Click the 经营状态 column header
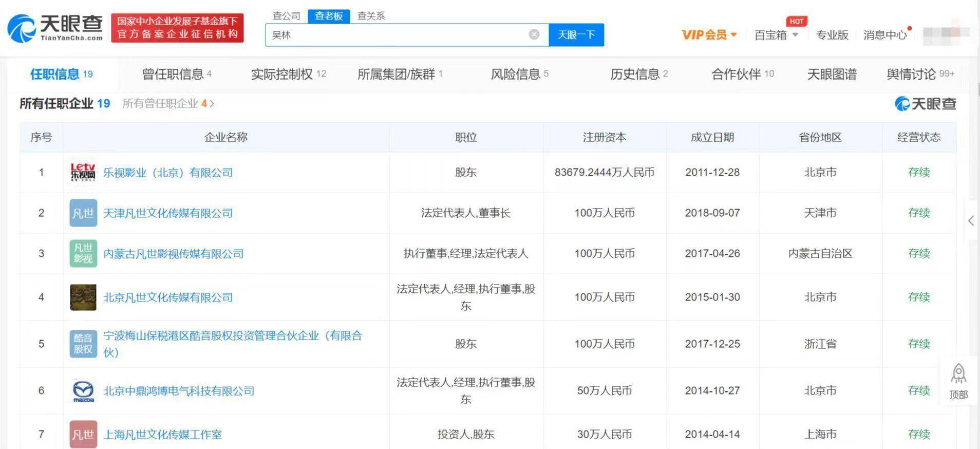Image resolution: width=980 pixels, height=449 pixels. [919, 137]
